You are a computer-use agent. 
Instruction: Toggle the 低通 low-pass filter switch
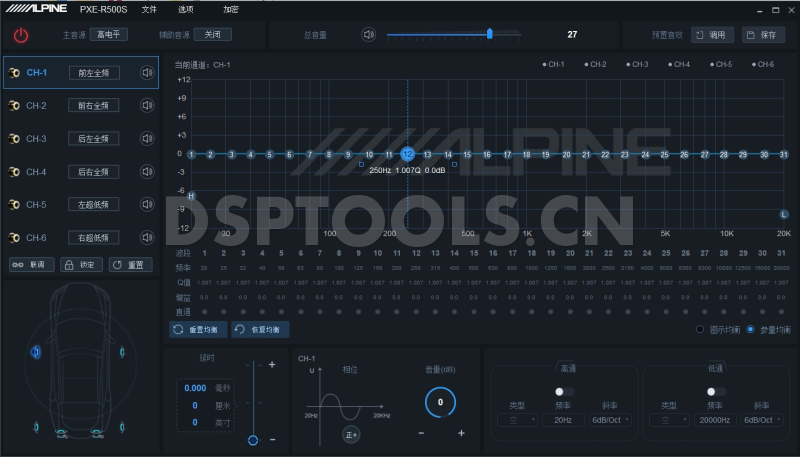pyautogui.click(x=716, y=392)
